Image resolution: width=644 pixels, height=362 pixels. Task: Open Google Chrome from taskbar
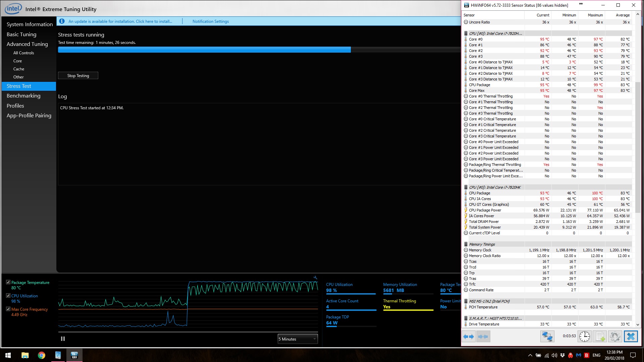41,355
